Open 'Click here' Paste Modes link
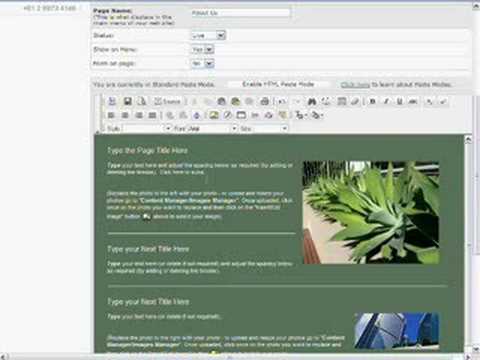 tap(355, 85)
